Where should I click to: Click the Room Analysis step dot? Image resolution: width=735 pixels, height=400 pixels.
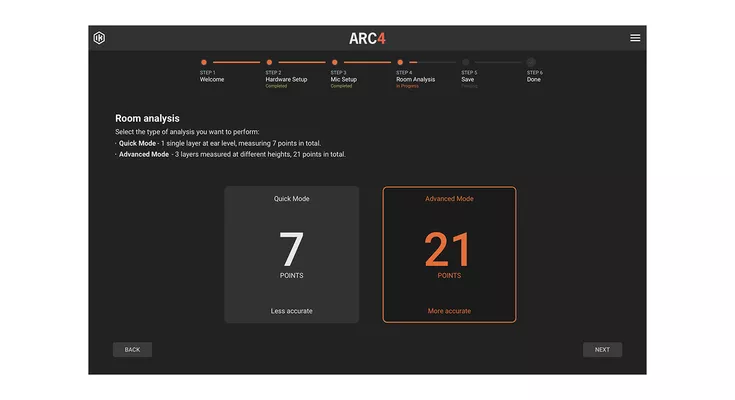coord(400,62)
